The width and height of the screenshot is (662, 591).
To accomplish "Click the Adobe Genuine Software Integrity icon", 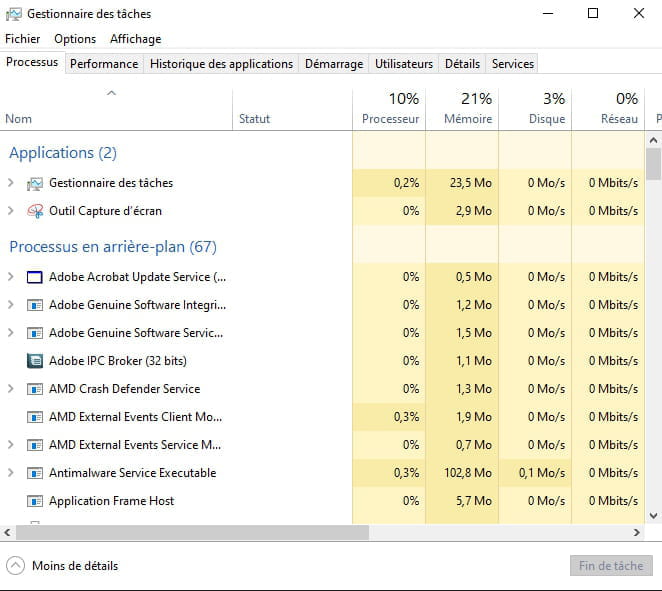I will click(x=35, y=305).
